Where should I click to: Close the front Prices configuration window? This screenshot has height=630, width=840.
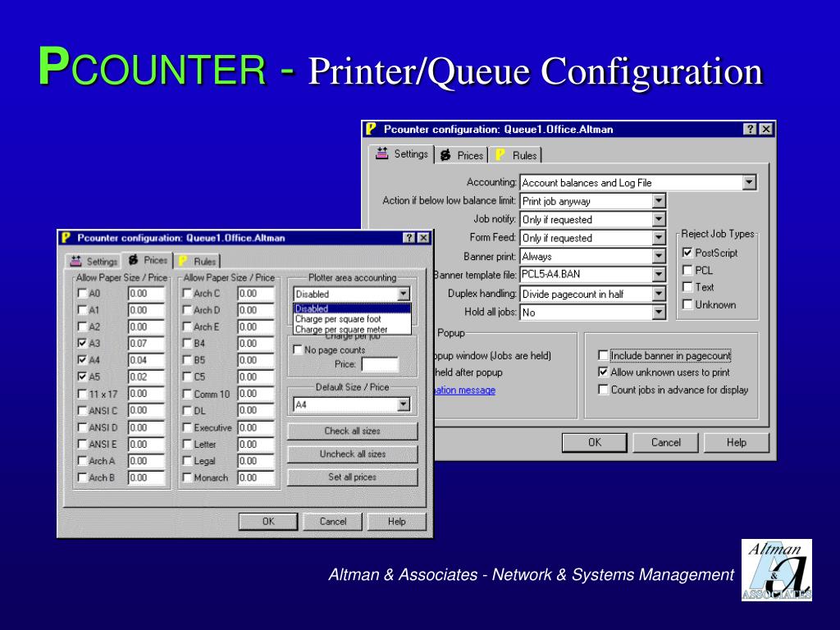click(x=423, y=237)
